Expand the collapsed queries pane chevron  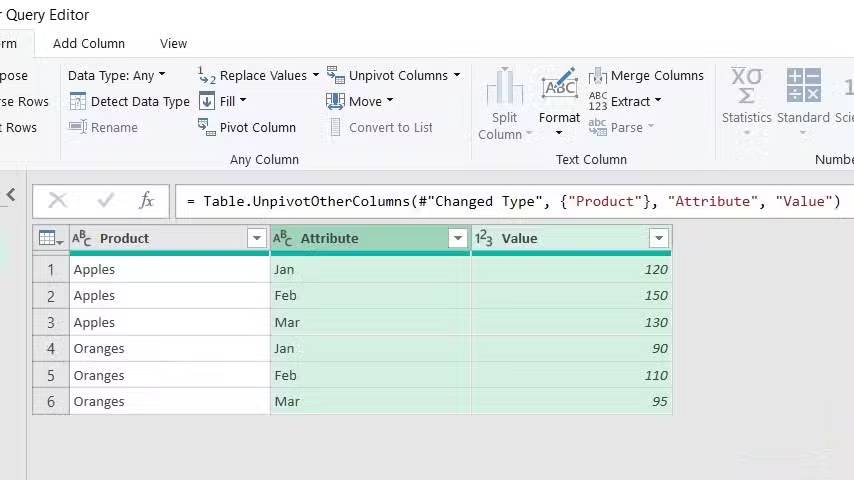click(11, 195)
